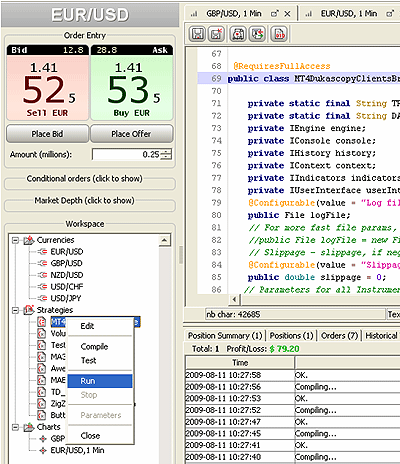Viewport: 400px width, 464px height.
Task: Click the strategy file icon beside ZigZ
Action: (41, 404)
